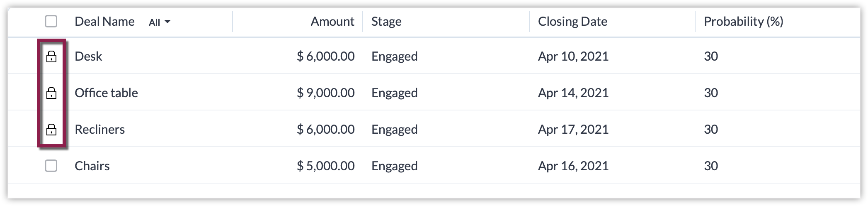Image resolution: width=868 pixels, height=206 pixels.
Task: Click the lock icon beside Recliners
Action: [51, 130]
